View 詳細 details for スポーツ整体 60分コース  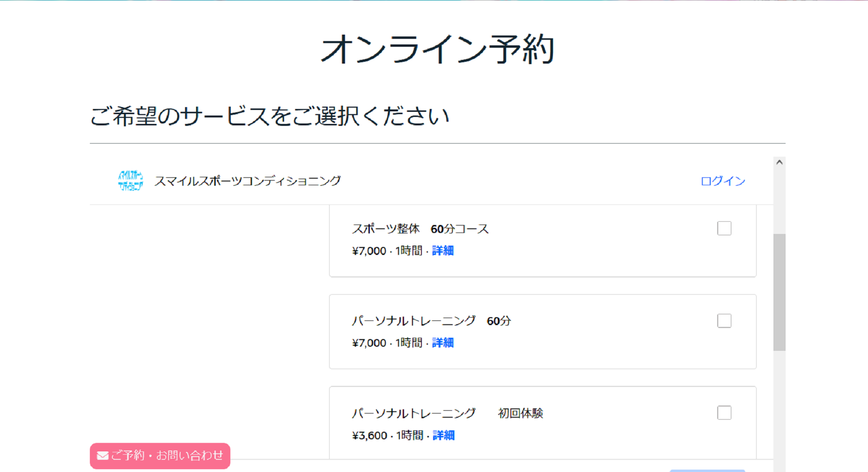pos(442,251)
